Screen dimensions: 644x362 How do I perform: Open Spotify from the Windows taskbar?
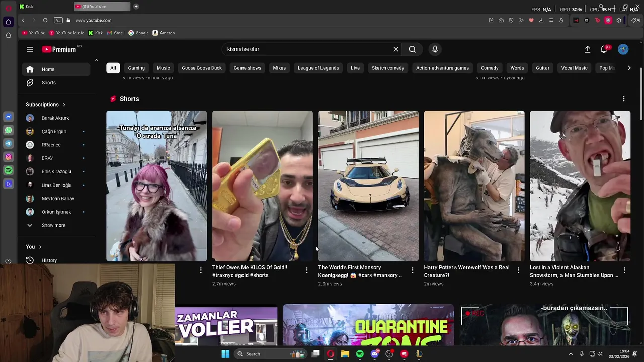coord(360,354)
